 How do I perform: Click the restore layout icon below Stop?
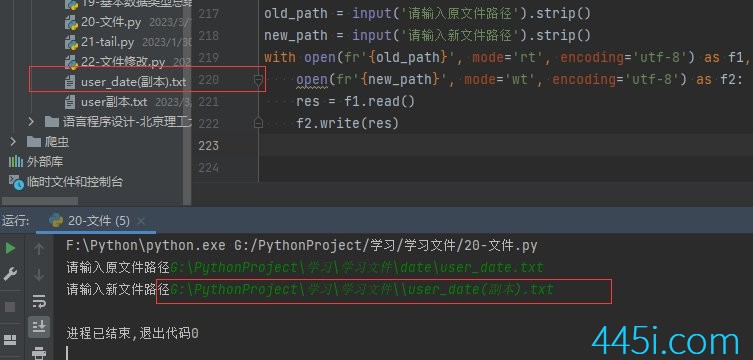[x=10, y=340]
